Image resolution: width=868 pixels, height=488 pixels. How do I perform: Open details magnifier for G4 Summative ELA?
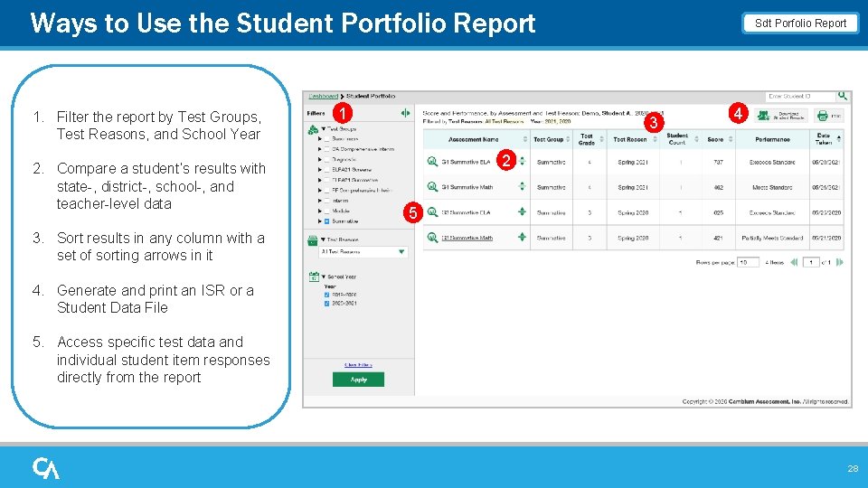click(432, 162)
